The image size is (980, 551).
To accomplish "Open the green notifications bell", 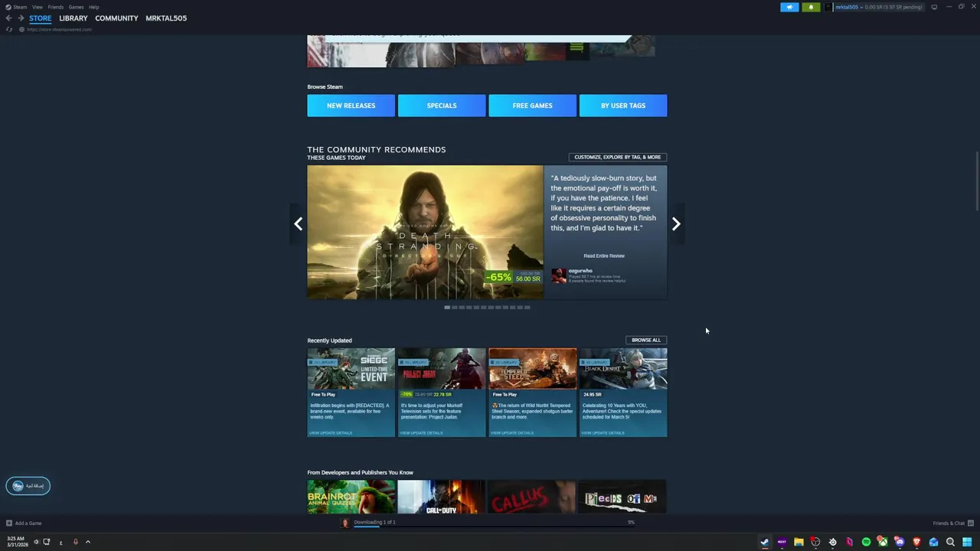I will pos(811,7).
